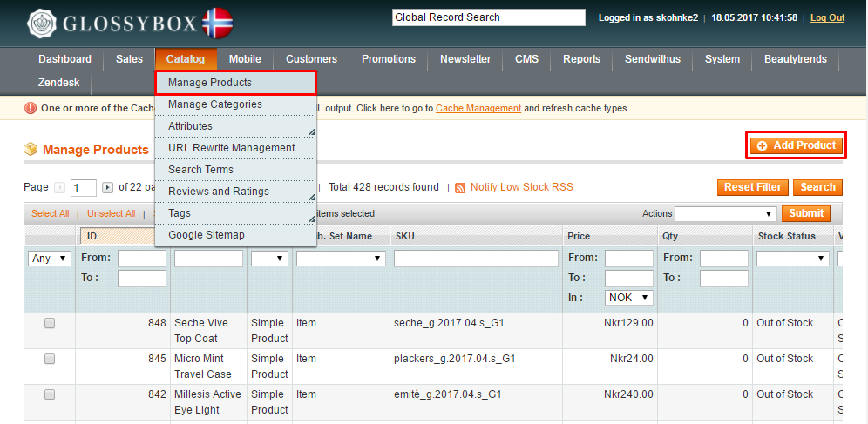
Task: Open the Notify Low Stock RSS link
Action: 522,187
